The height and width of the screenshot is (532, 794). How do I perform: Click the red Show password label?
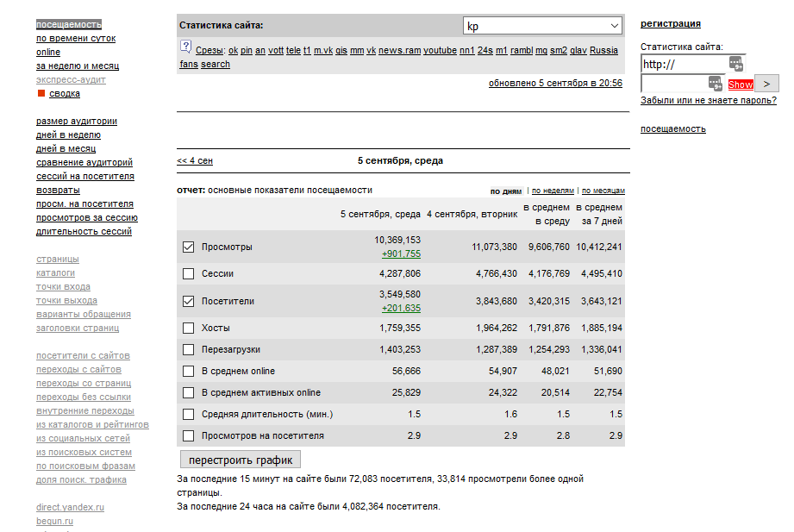tap(740, 84)
